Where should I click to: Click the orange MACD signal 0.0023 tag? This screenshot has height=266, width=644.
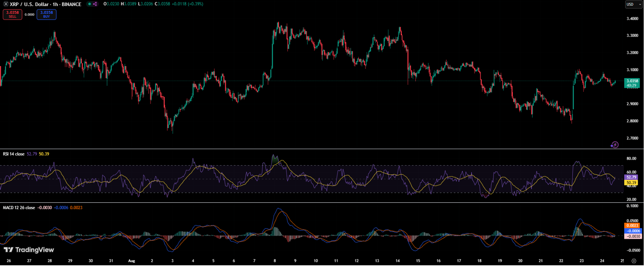(632, 226)
